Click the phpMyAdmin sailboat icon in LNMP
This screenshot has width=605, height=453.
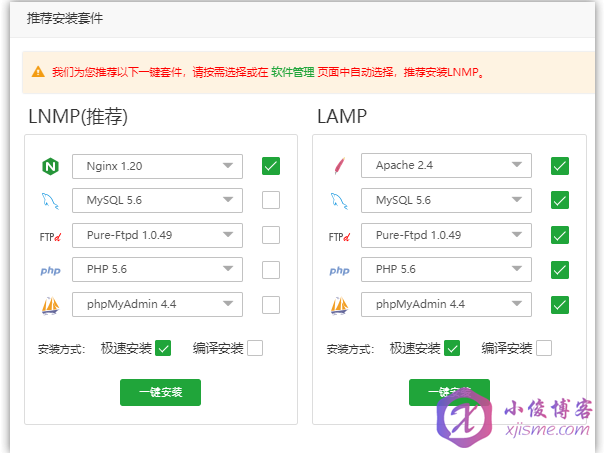coord(51,306)
